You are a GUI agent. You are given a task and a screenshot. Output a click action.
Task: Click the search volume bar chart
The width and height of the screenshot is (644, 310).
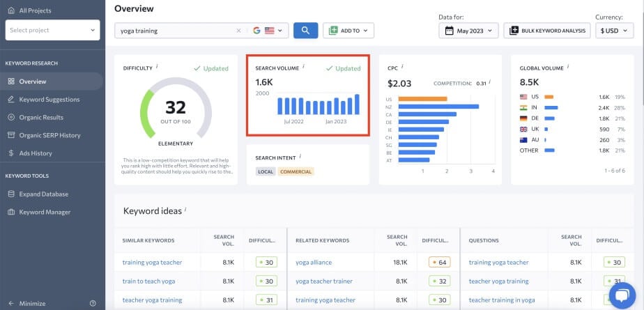[319, 104]
